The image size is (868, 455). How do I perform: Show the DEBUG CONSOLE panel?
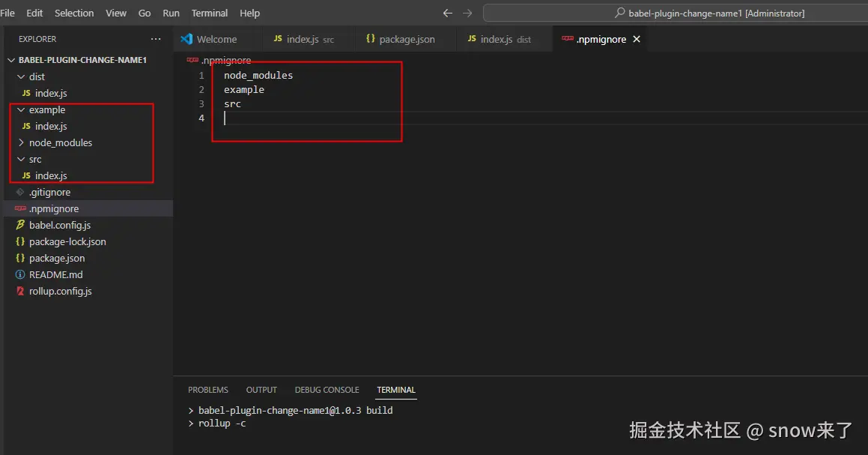[x=327, y=390]
